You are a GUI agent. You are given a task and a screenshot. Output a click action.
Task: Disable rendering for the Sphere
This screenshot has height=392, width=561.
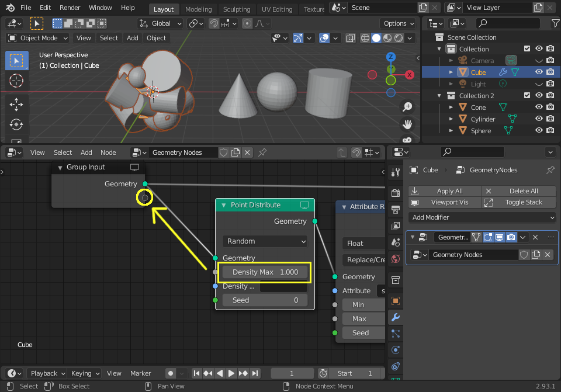pyautogui.click(x=550, y=130)
